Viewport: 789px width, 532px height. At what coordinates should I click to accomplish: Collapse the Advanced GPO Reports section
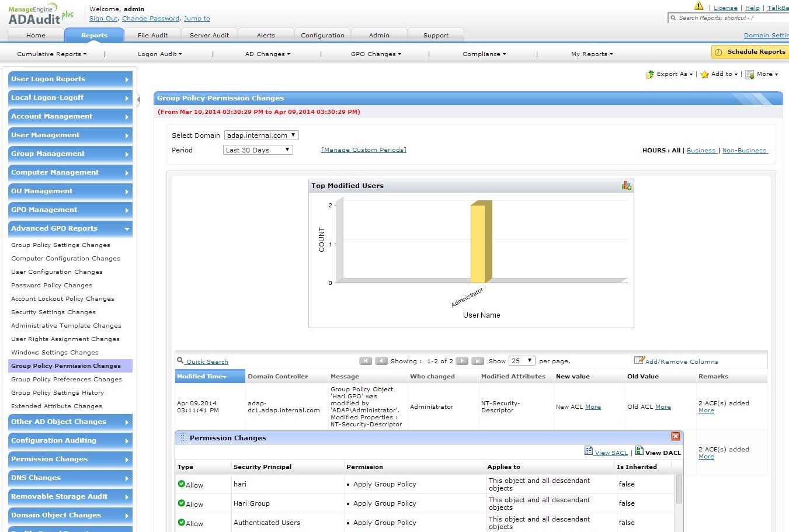tap(70, 228)
